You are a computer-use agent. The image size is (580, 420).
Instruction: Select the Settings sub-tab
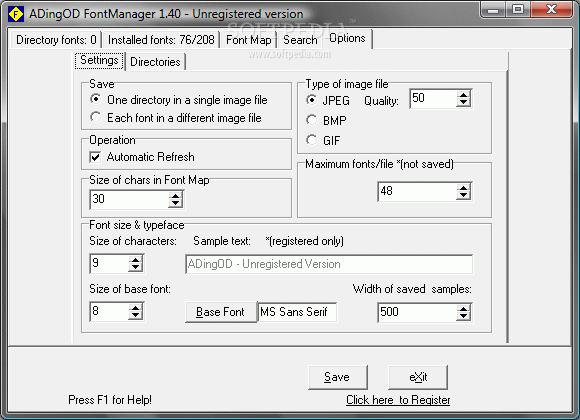99,60
